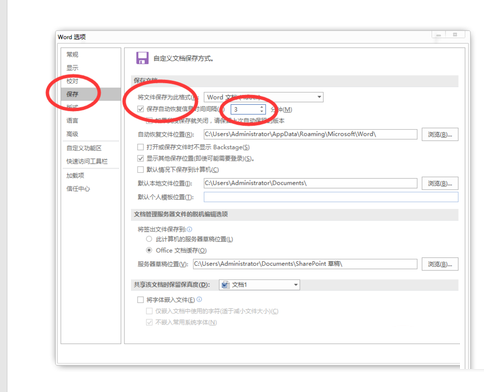Enable 将字体嵌入文件 checkbox
Screen dimensions: 500x392
(141, 300)
